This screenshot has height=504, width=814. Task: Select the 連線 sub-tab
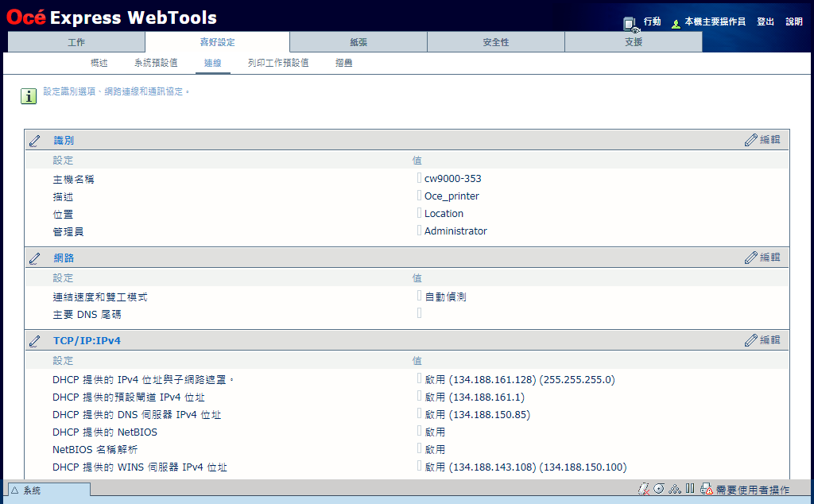coord(213,63)
